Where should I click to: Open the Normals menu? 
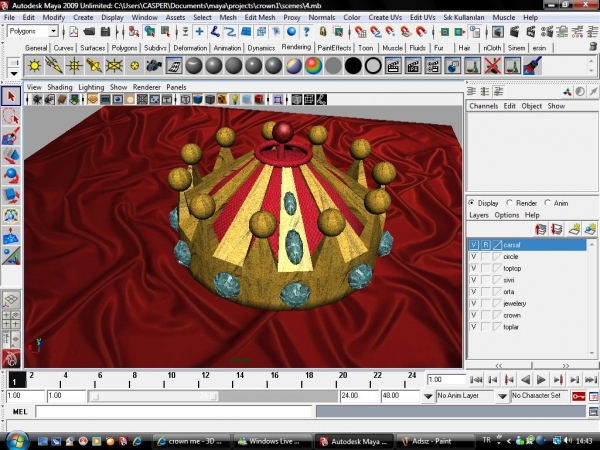[x=322, y=17]
